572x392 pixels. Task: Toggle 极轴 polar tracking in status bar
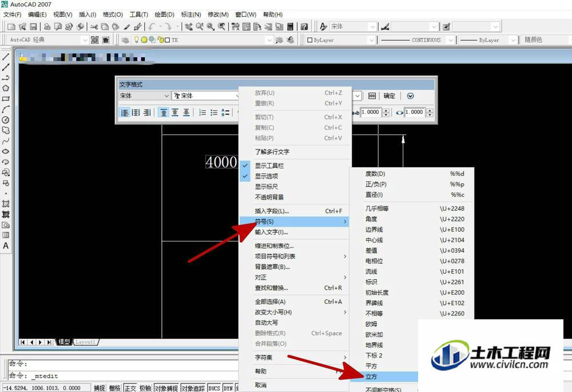(x=145, y=388)
